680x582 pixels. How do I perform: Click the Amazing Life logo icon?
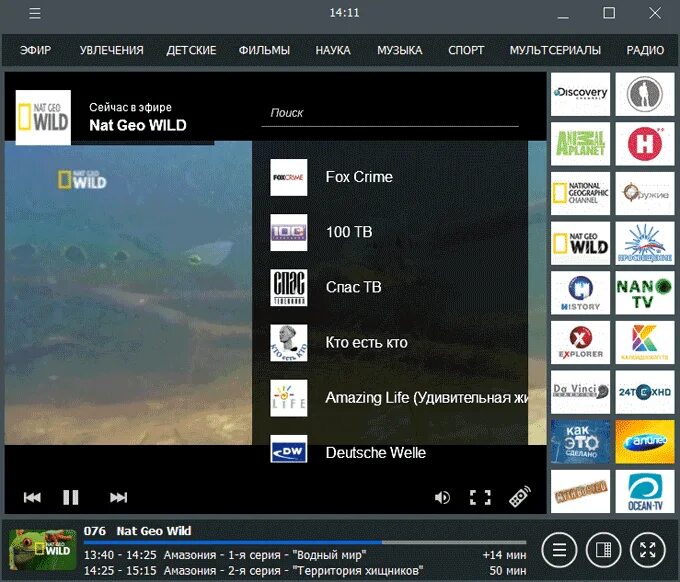point(289,398)
